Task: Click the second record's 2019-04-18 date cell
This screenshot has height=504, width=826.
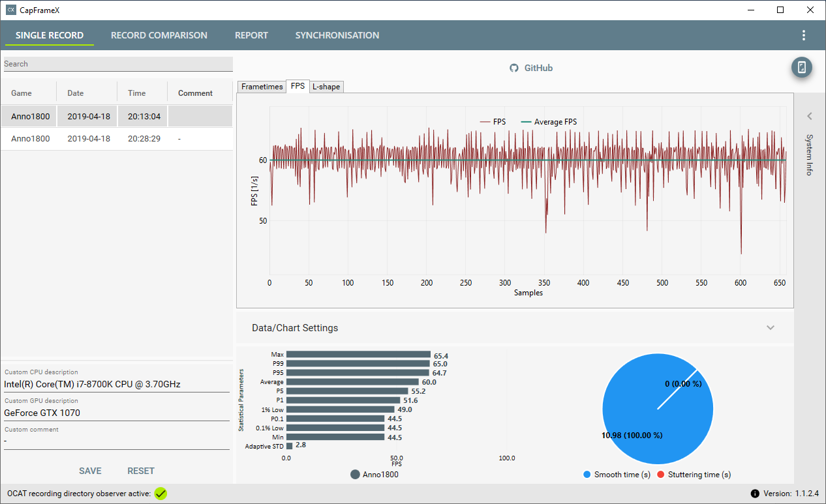Action: [x=89, y=139]
